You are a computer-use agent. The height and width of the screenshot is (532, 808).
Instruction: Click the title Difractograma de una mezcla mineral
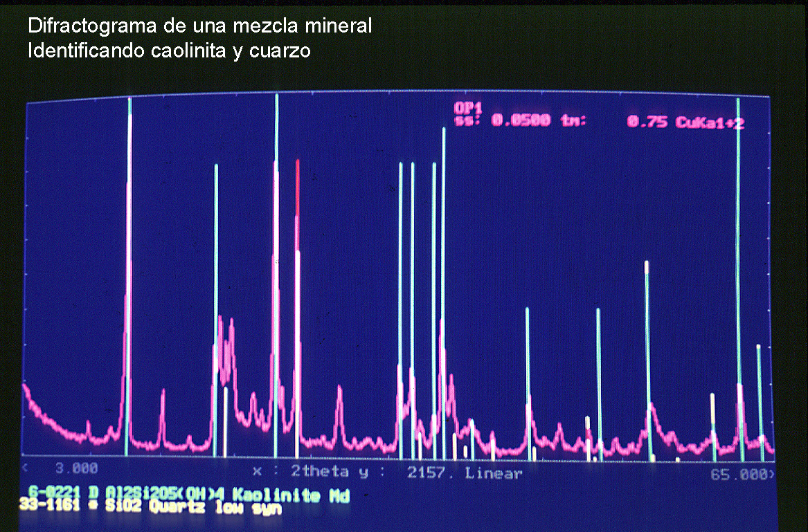click(x=200, y=25)
